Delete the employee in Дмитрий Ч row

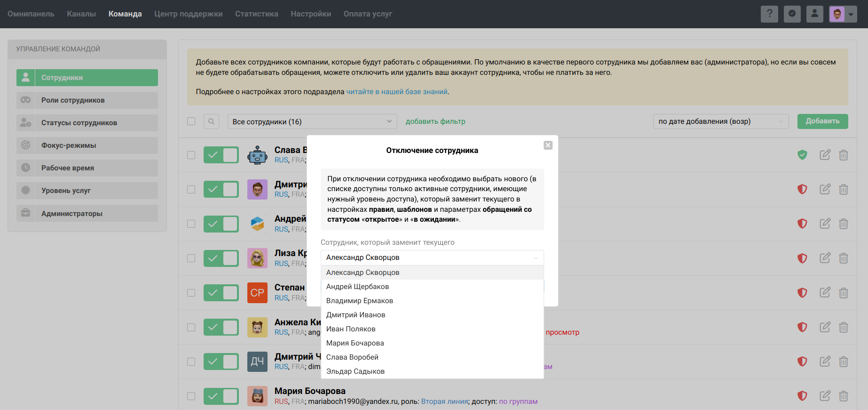pos(844,362)
